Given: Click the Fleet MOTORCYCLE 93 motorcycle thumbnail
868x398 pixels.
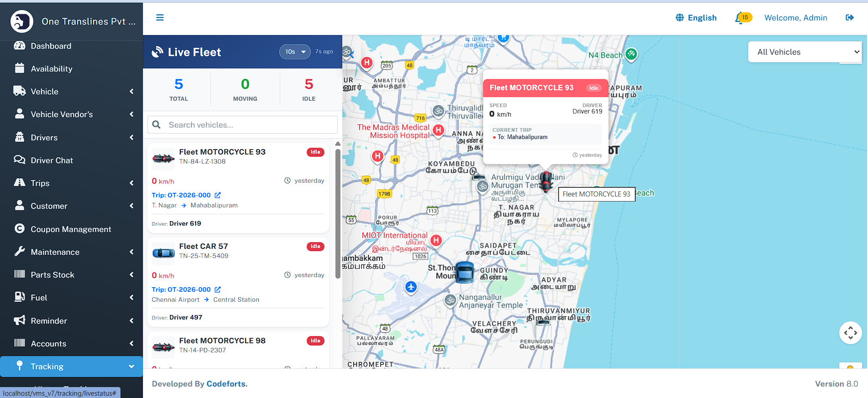Looking at the screenshot, I should 163,159.
